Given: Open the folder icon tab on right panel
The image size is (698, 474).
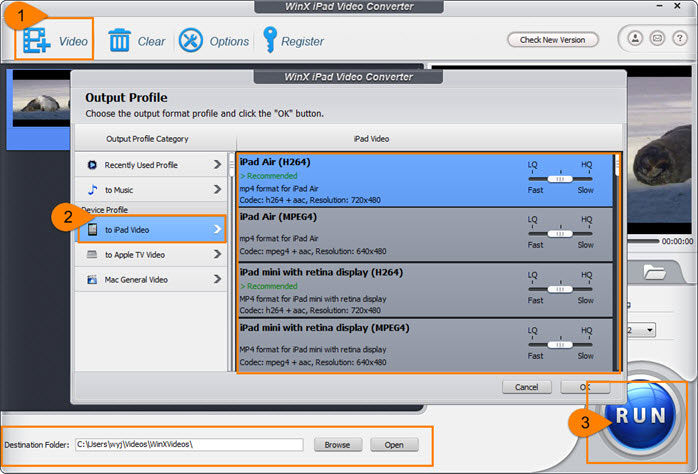Looking at the screenshot, I should pyautogui.click(x=654, y=272).
